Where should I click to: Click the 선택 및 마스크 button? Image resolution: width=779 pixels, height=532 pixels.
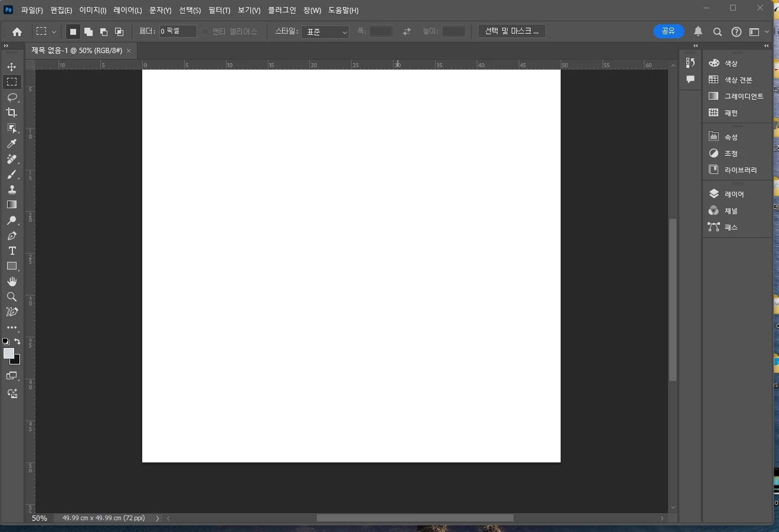pos(512,31)
